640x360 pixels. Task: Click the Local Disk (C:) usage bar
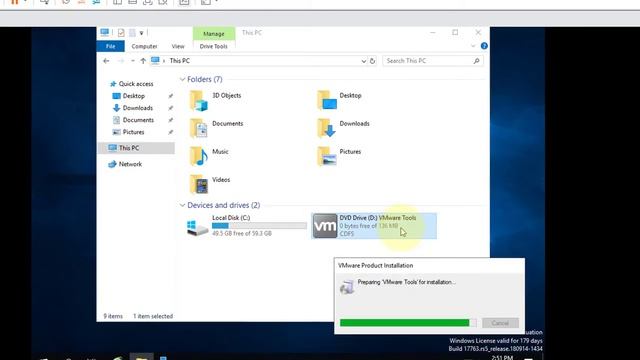[259, 226]
